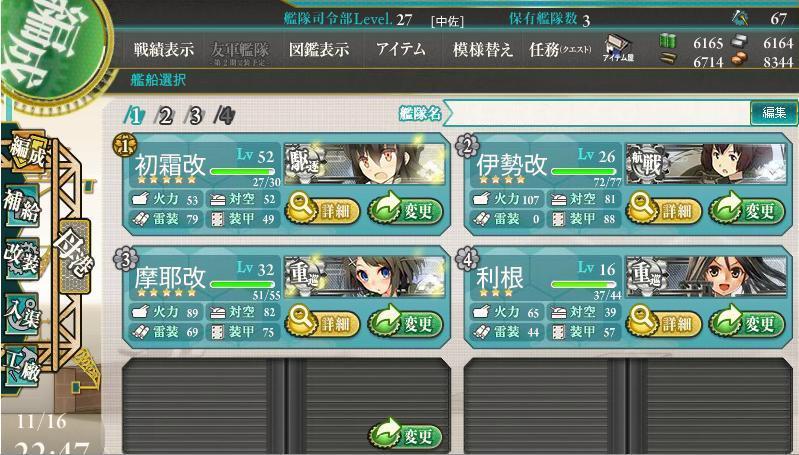Click the 初霜改 ship portrait banner
Image resolution: width=799 pixels, height=455 pixels.
[364, 164]
